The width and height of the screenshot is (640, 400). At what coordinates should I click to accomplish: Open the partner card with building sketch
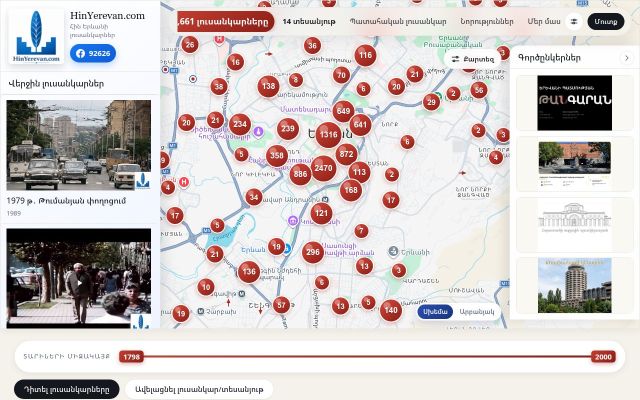[574, 225]
